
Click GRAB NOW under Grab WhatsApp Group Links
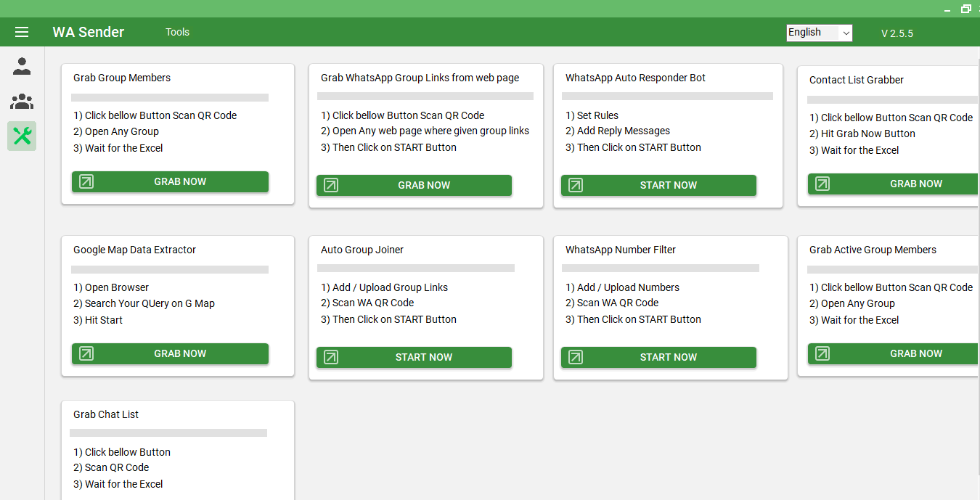pyautogui.click(x=415, y=185)
